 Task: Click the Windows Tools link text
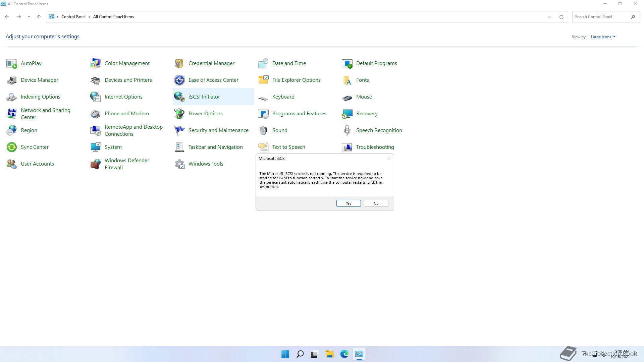tap(206, 164)
